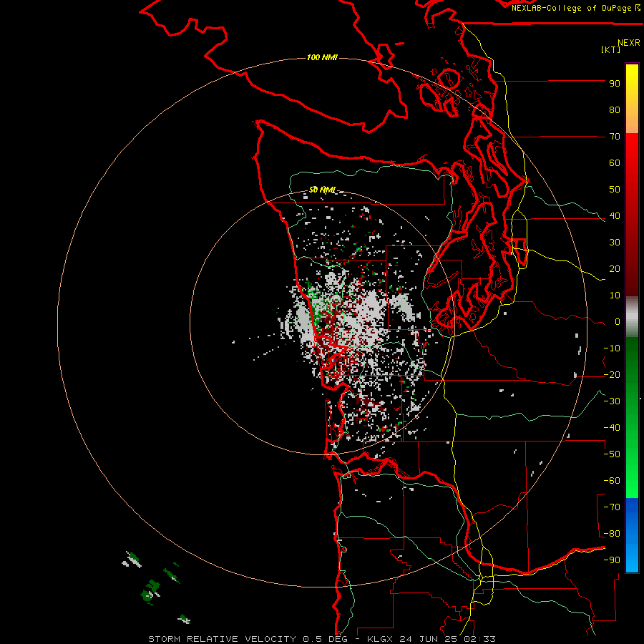
Task: Click the gray zero-velocity segment of color bar
Action: tap(632, 317)
